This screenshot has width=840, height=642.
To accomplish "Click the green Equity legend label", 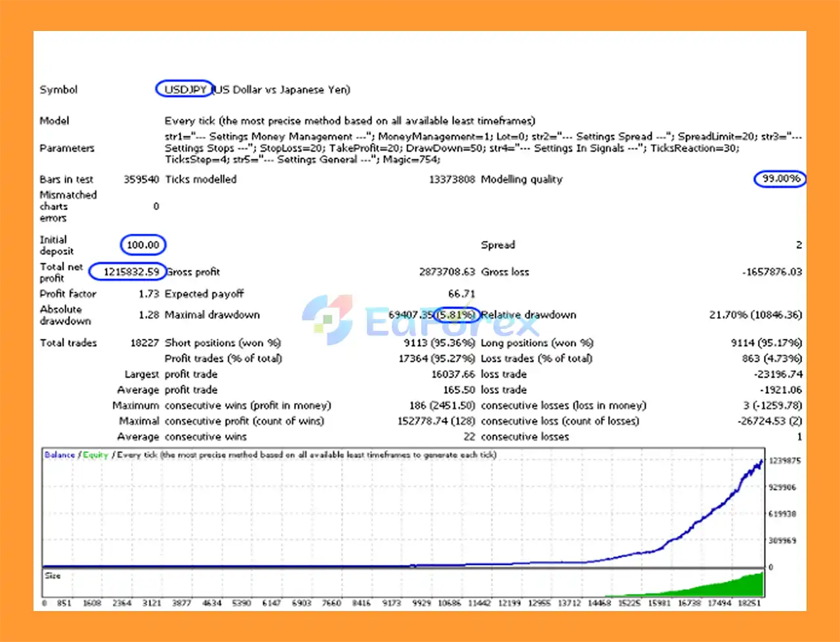I will click(95, 454).
